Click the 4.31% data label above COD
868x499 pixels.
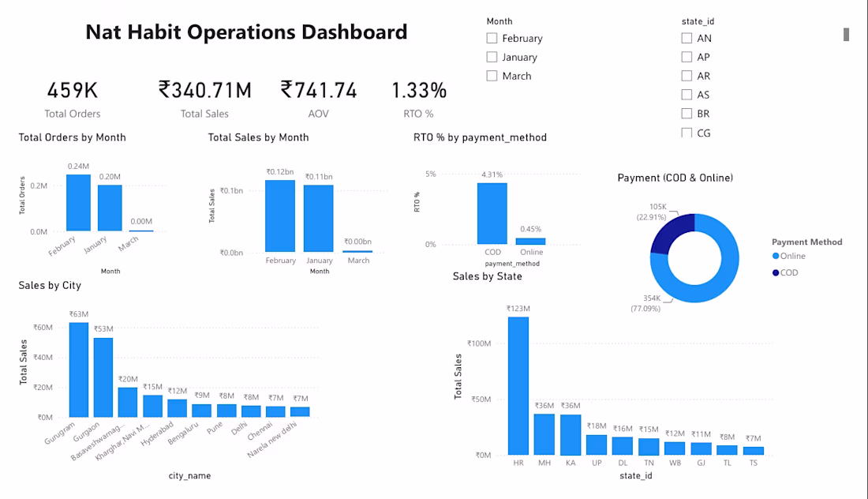click(492, 174)
